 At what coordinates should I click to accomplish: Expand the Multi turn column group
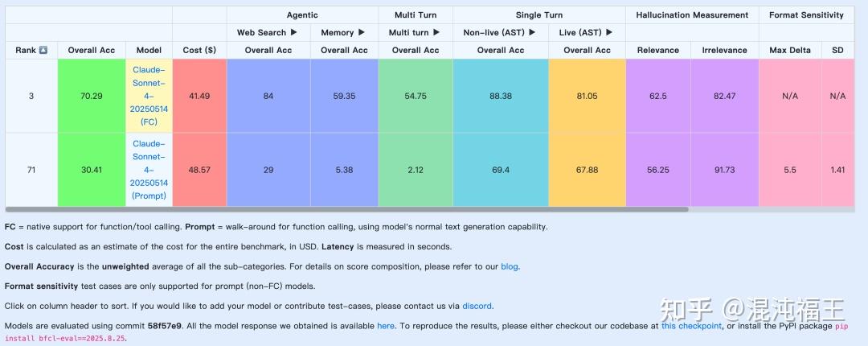click(x=435, y=32)
